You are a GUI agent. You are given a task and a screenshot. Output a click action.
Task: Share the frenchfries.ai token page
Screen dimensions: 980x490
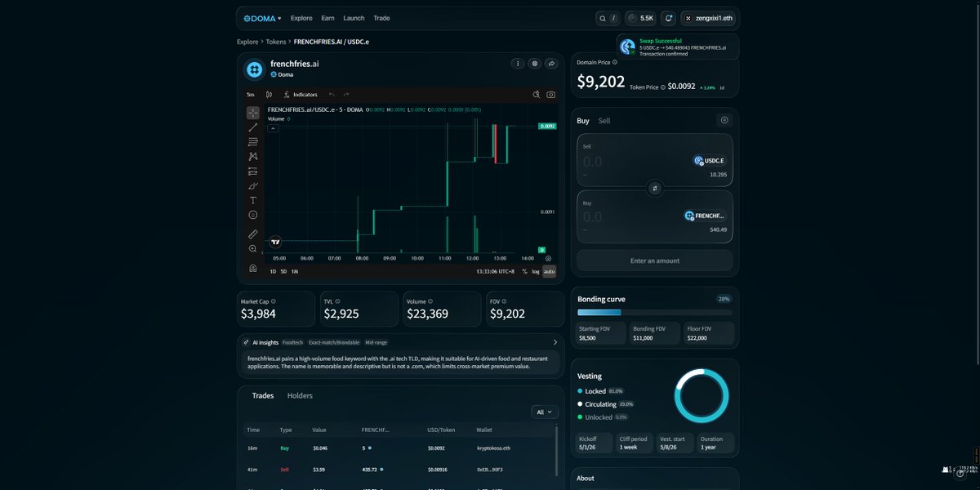click(x=552, y=63)
